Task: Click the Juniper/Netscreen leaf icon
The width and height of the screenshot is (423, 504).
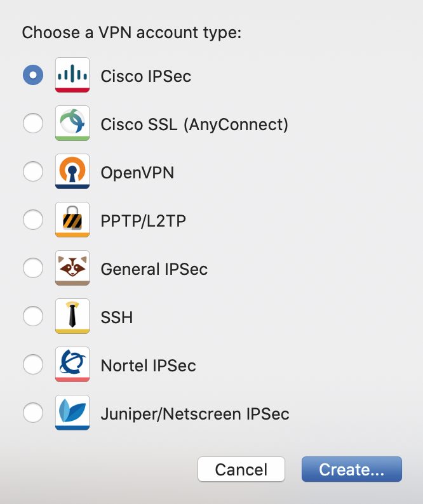Action: coord(72,413)
